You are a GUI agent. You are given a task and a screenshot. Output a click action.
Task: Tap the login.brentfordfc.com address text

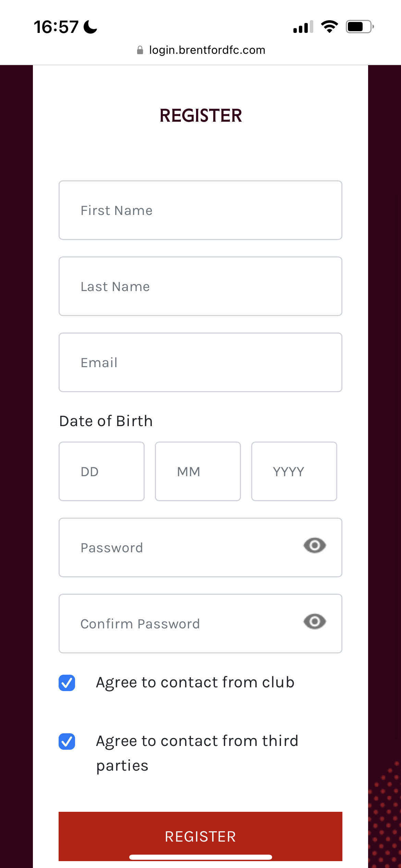click(207, 50)
